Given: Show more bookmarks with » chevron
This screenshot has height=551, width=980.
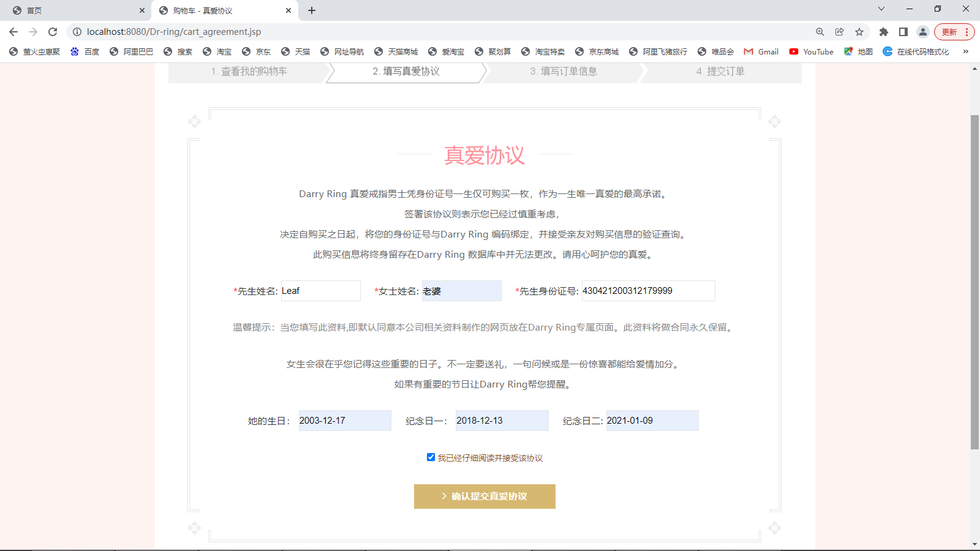Looking at the screenshot, I should pos(966,52).
